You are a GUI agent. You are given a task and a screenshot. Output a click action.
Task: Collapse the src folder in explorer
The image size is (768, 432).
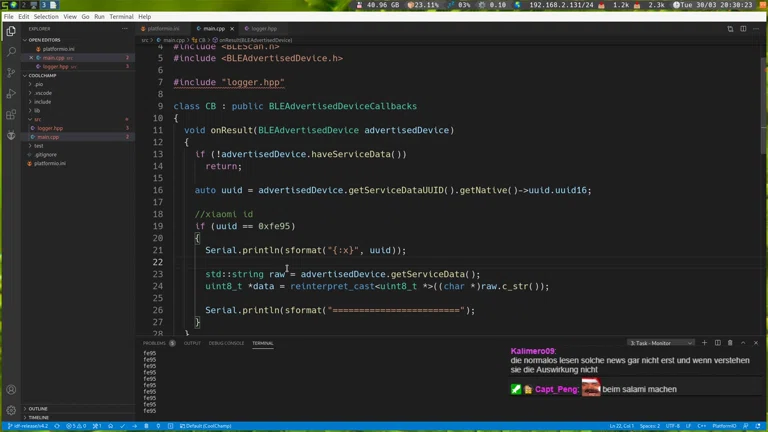(37, 120)
